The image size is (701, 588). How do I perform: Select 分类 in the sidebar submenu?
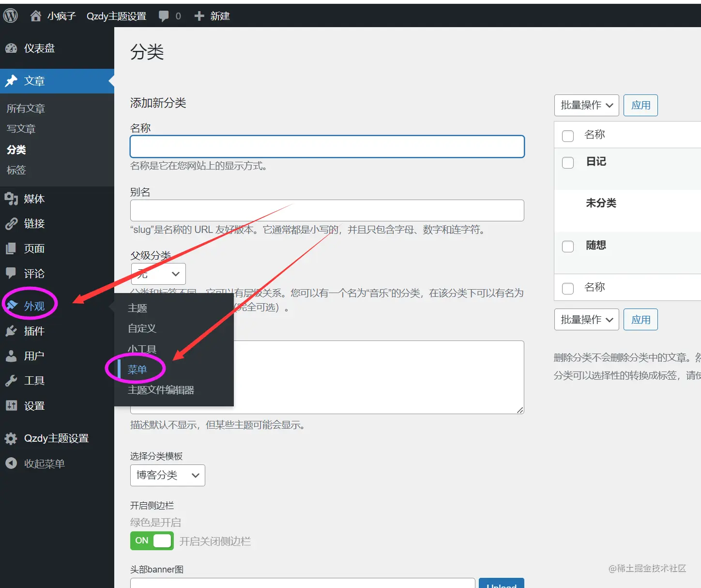[x=16, y=150]
